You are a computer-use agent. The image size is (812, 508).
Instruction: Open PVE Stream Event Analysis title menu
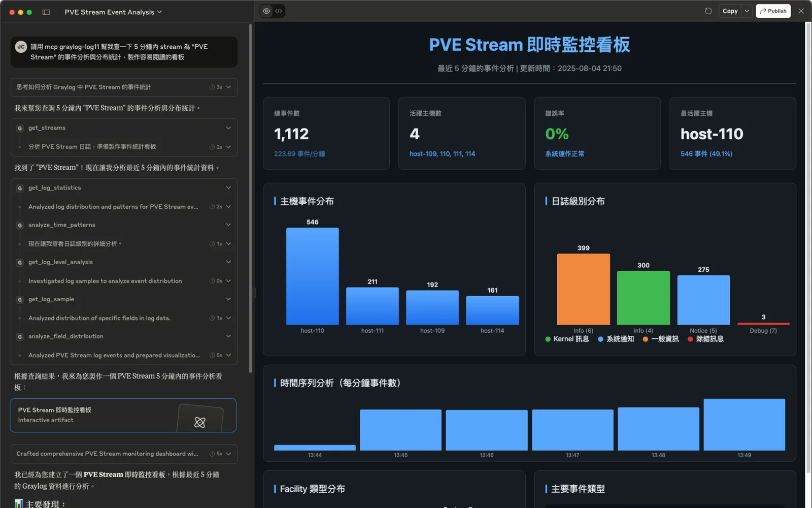(113, 12)
